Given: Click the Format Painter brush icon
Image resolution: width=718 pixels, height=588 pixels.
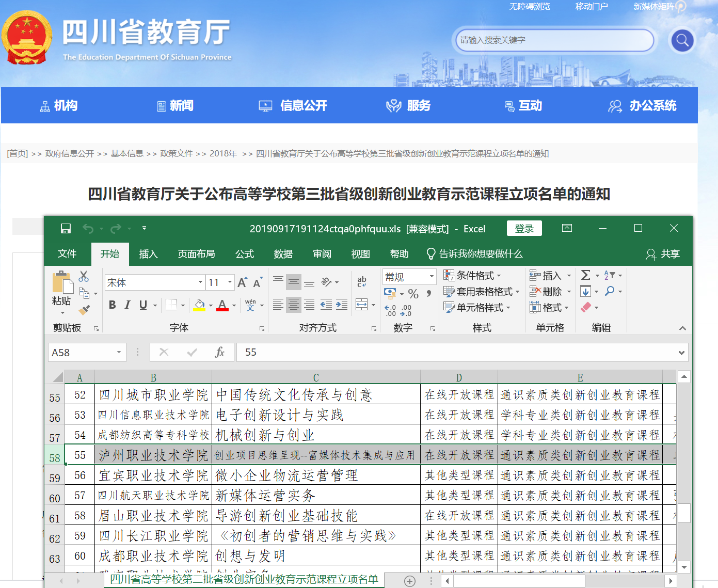Looking at the screenshot, I should [84, 310].
